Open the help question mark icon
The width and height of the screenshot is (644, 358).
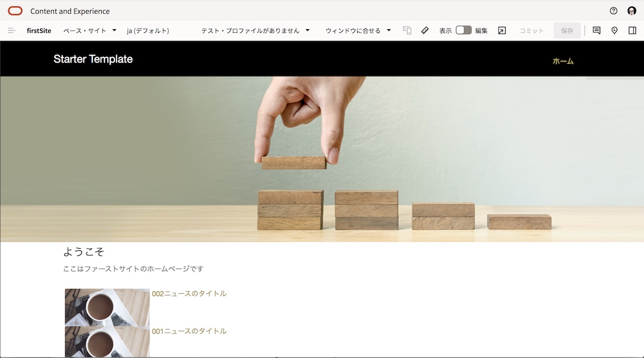click(613, 11)
